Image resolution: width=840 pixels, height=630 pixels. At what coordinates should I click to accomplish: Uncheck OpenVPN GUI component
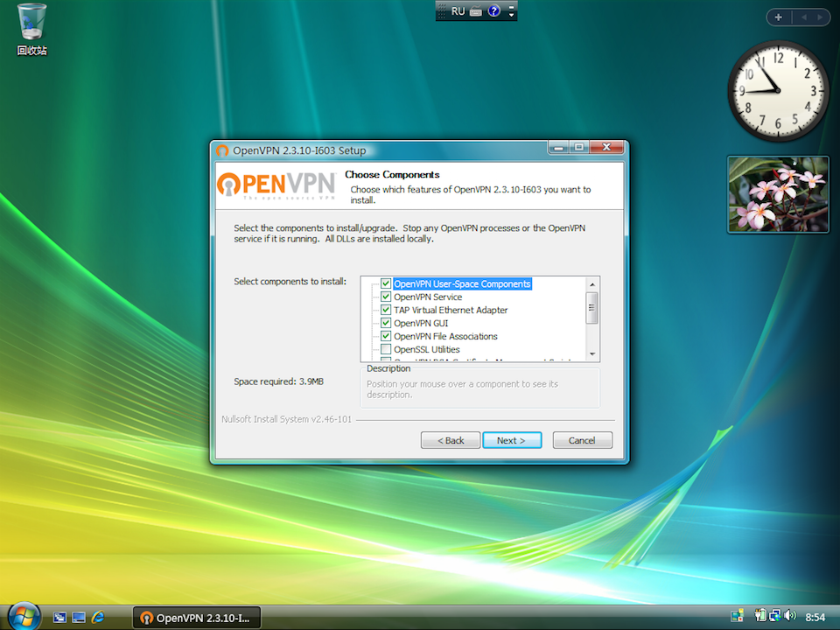pyautogui.click(x=386, y=323)
